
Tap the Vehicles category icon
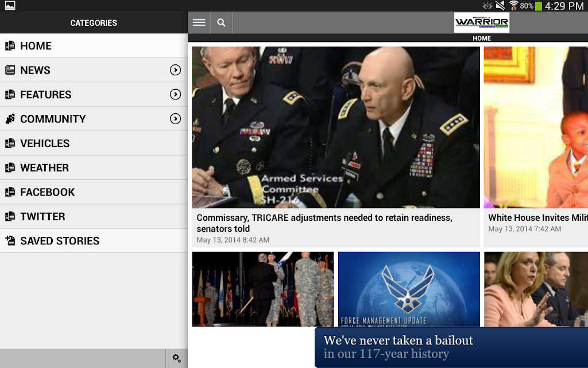click(10, 143)
